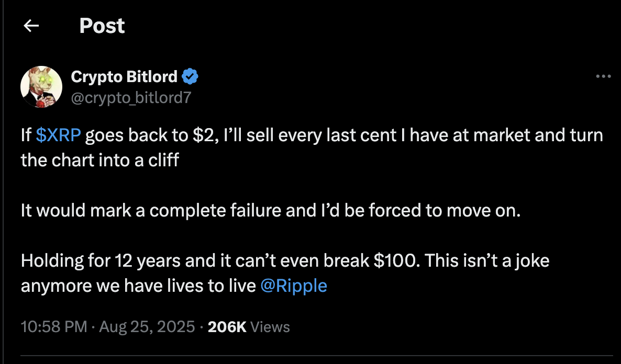Select the Post page header
Viewport: 621px width, 364px height.
[x=102, y=25]
